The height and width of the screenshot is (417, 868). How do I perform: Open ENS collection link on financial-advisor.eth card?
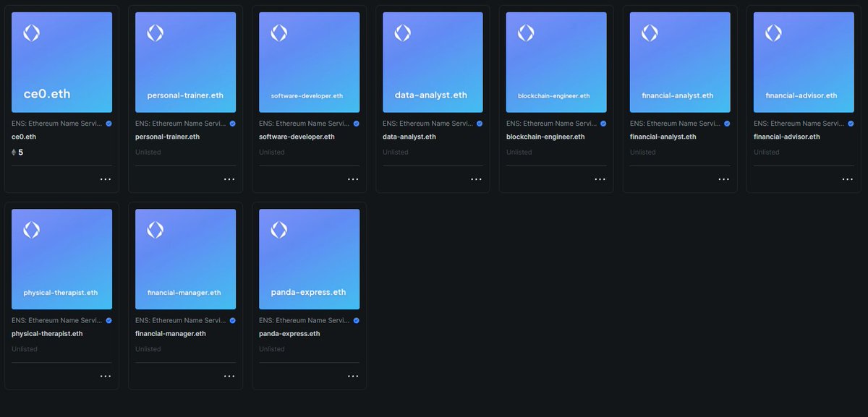(x=799, y=124)
